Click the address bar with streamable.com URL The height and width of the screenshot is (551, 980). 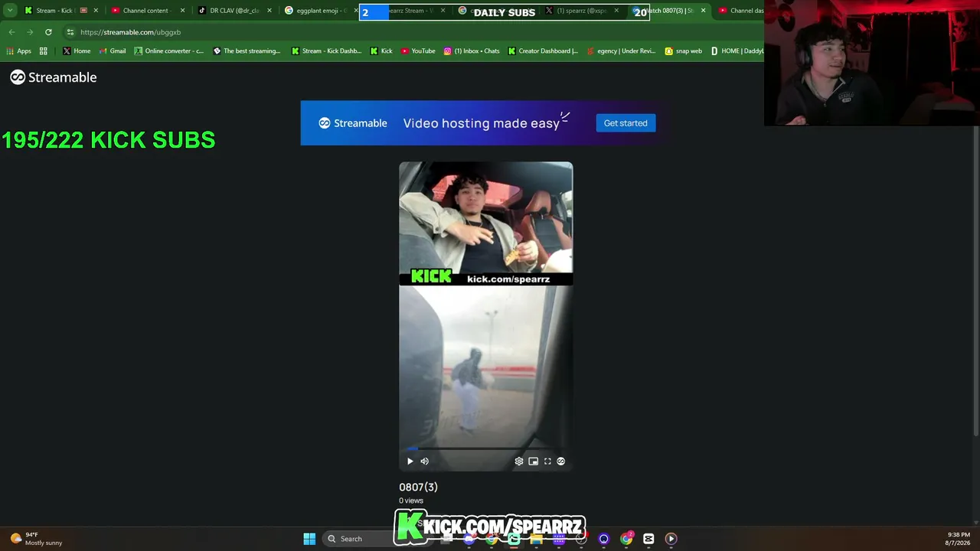[x=413, y=32]
